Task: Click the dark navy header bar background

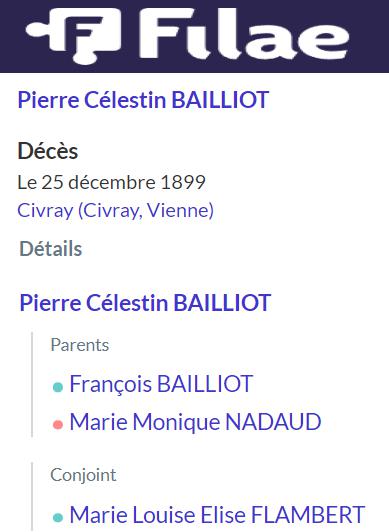Action: [x=369, y=36]
